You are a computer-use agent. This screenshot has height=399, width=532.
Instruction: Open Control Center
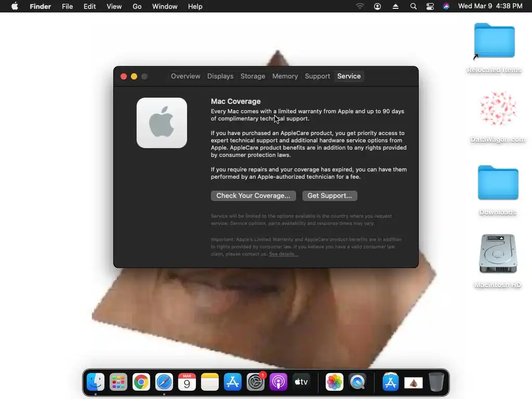(430, 6)
